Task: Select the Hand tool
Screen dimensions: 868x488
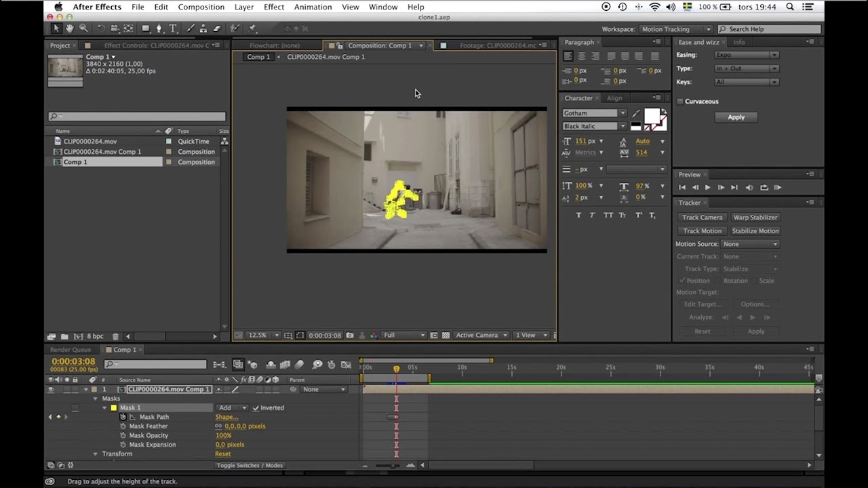Action: [69, 28]
